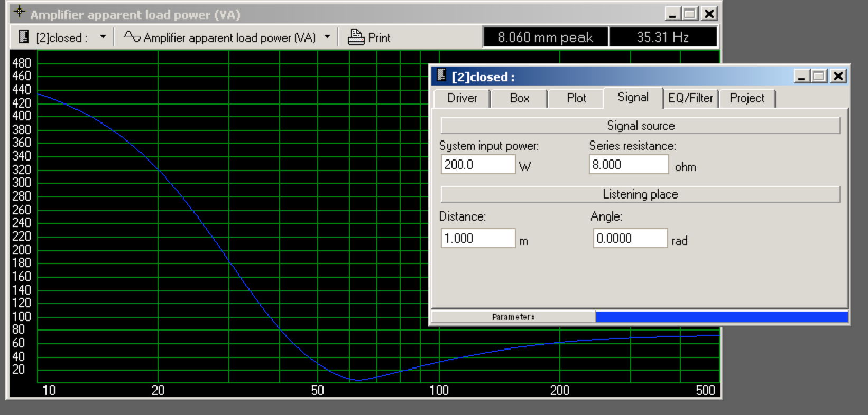Viewport: 868px width, 415px height.
Task: Click the rad unit label
Action: coord(680,241)
